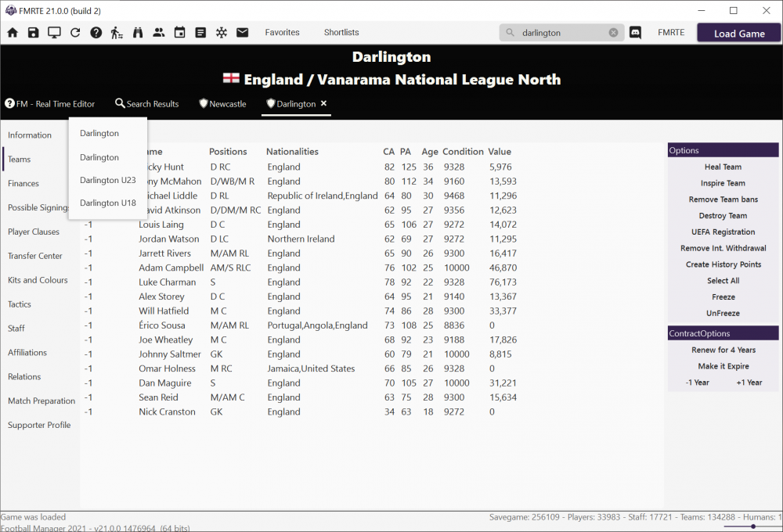Switch to the Newcastle tab
The image size is (783, 532).
click(222, 104)
